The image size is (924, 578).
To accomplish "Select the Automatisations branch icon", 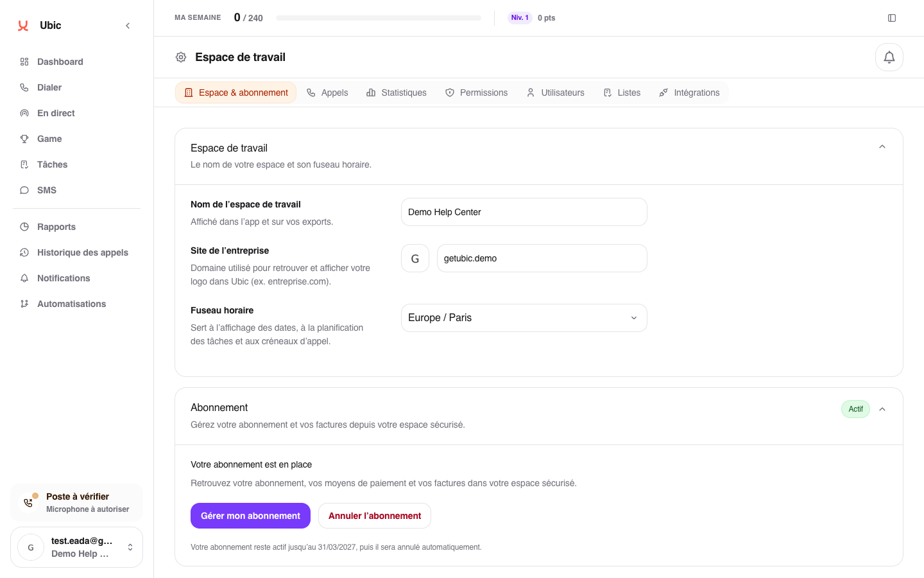I will coord(24,304).
